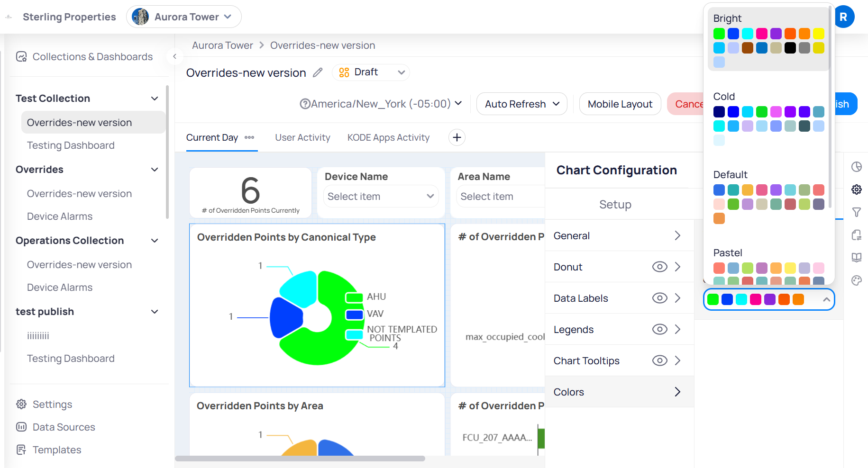Image resolution: width=868 pixels, height=468 pixels.
Task: Click the book icon in right rail
Action: [x=856, y=258]
